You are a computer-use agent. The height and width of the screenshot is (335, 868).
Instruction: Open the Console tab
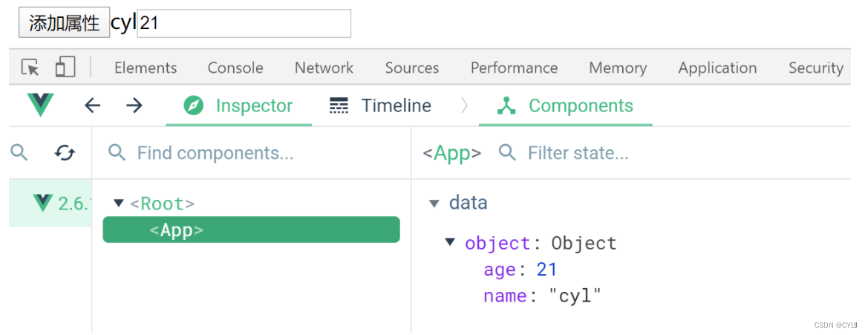click(x=235, y=68)
